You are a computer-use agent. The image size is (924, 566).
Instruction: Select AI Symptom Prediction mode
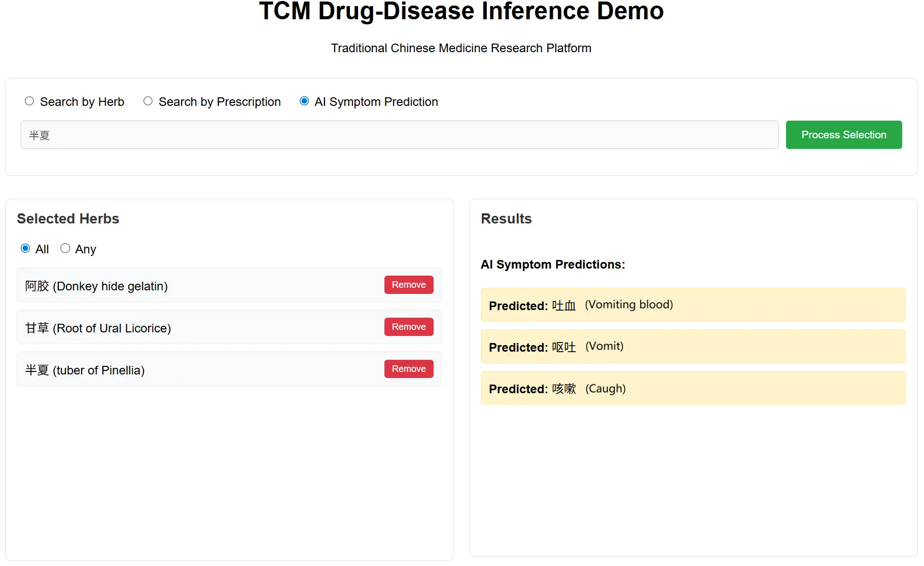tap(304, 101)
